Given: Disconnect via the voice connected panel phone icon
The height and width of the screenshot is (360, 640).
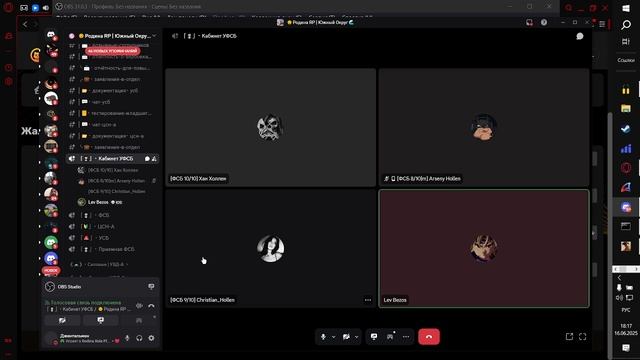Looking at the screenshot, I should 151,306.
